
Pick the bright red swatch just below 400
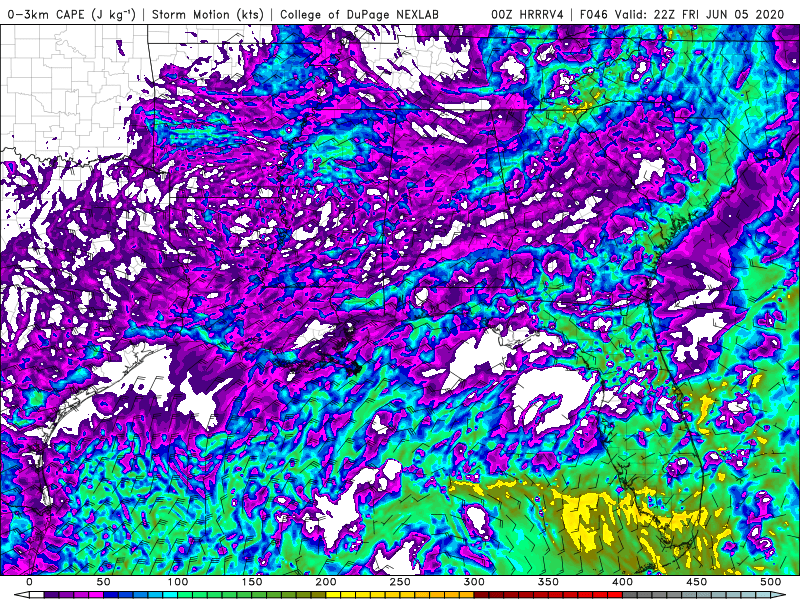pos(615,594)
